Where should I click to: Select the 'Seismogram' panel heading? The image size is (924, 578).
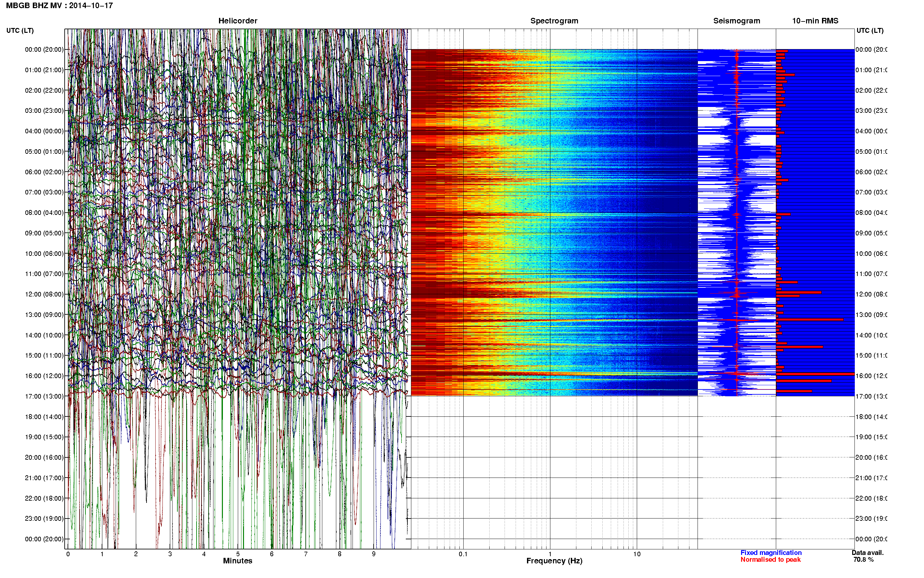737,21
